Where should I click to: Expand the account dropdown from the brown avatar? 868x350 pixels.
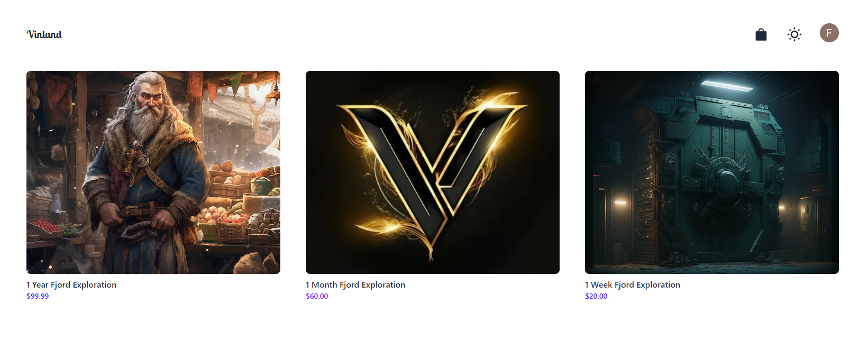pyautogui.click(x=829, y=33)
